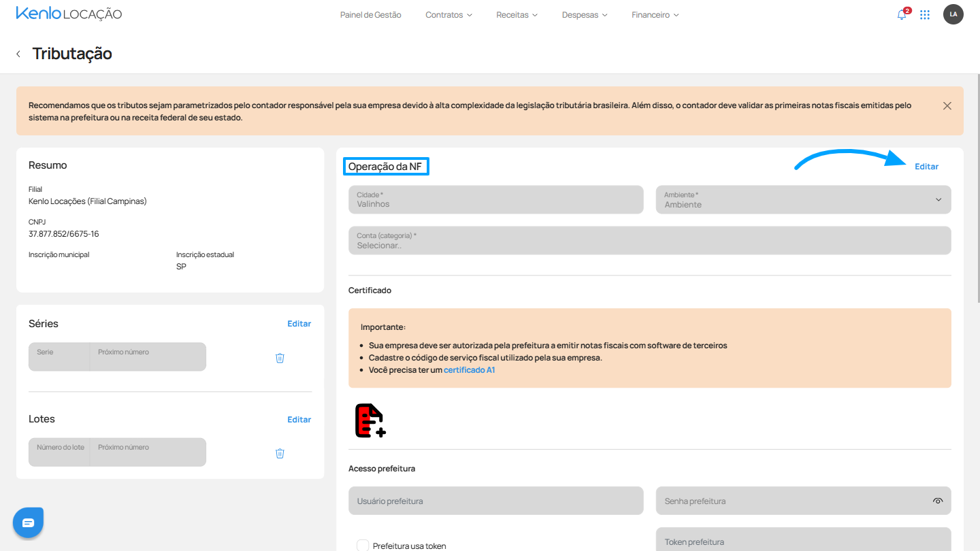Delete the Lotes row with trash icon
The width and height of the screenshot is (980, 551).
point(280,453)
